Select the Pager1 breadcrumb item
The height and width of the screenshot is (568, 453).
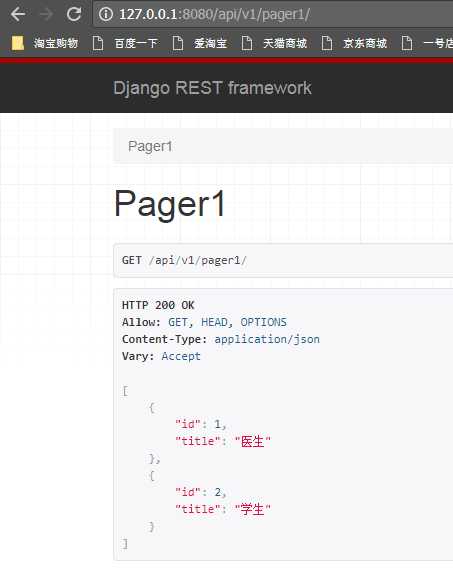[x=150, y=146]
